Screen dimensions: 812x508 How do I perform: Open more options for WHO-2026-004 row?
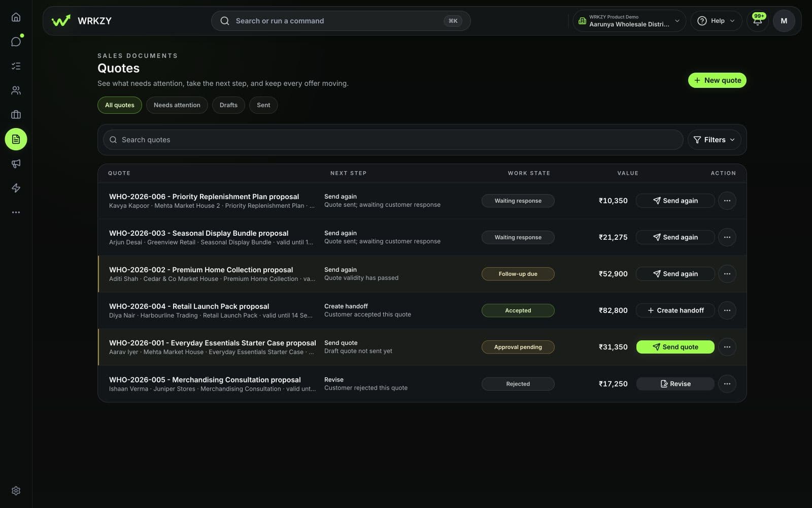(727, 310)
